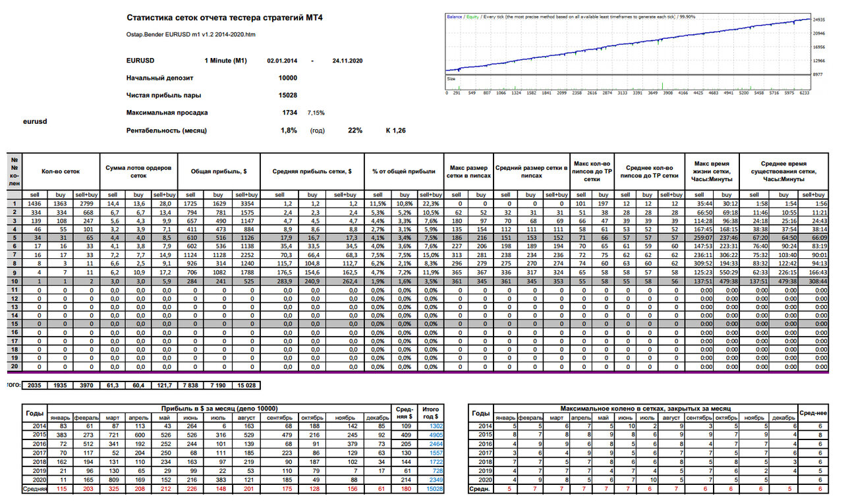Select the "Сумма лотов ордеров сеток" header
Image resolution: width=850 pixels, height=504 pixels.
click(x=139, y=171)
